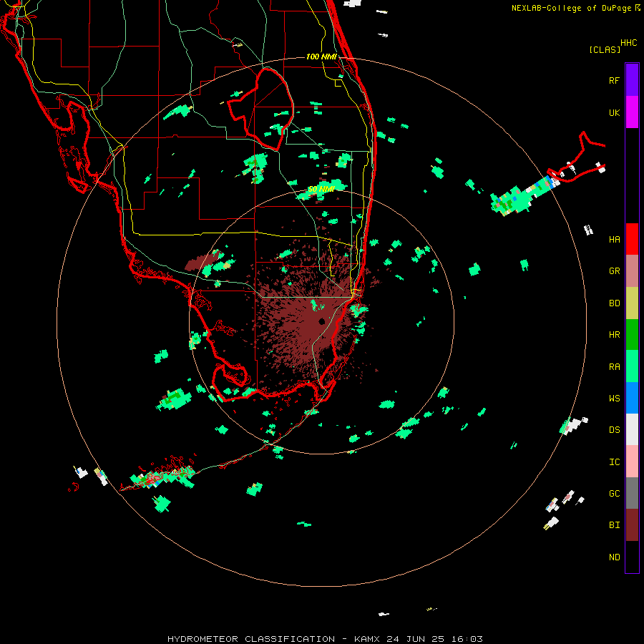
Task: Click the purple RF color swatch
Action: [x=632, y=80]
